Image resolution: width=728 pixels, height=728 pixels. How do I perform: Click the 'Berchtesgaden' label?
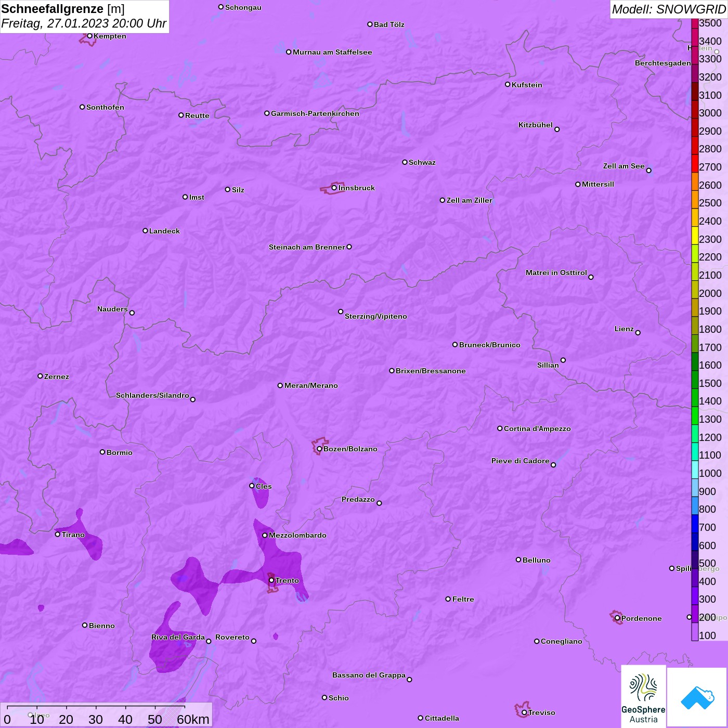pos(663,63)
